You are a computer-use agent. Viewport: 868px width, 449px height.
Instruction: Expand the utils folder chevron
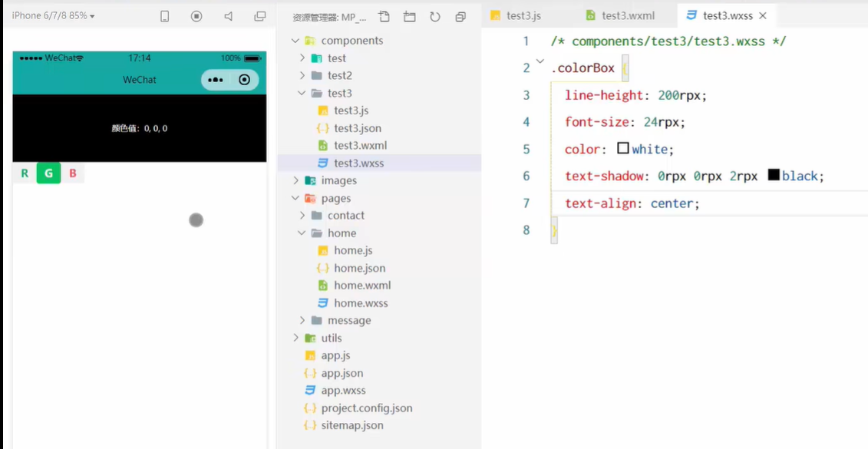295,338
